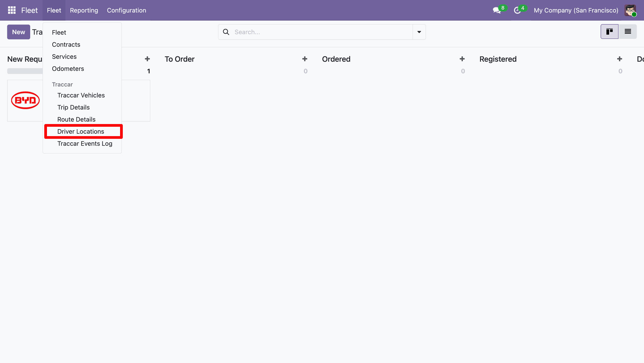Toggle the search filter options dropdown
The width and height of the screenshot is (644, 363).
click(x=419, y=32)
